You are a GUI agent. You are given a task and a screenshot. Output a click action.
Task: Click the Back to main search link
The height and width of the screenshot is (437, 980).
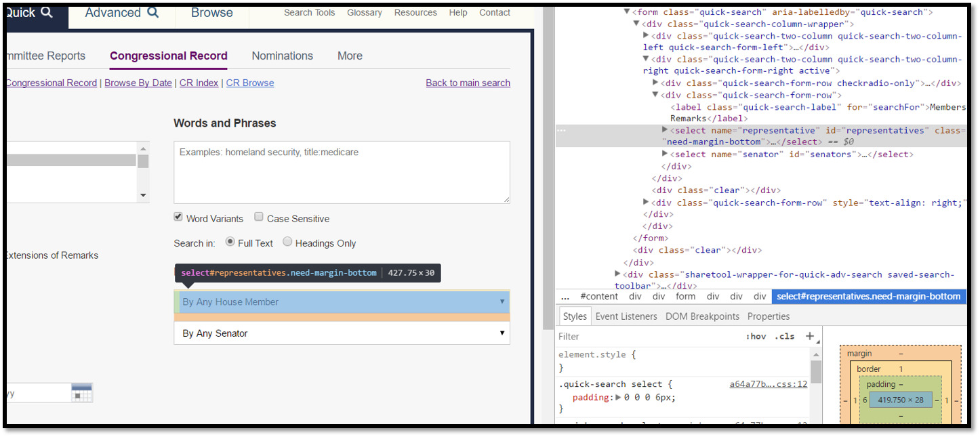[x=468, y=83]
